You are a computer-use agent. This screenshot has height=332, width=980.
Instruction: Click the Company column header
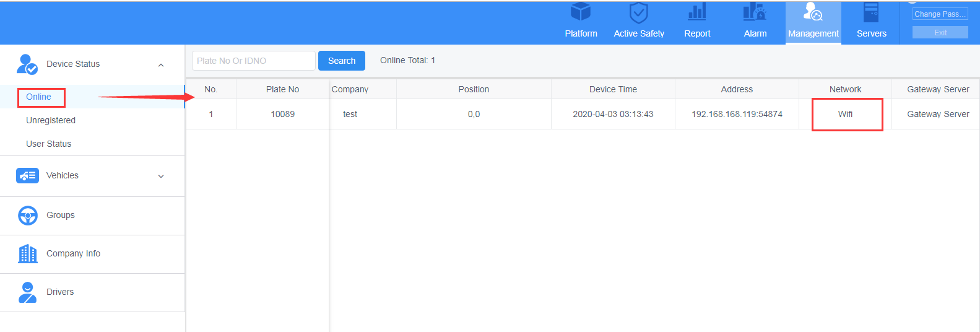pos(350,89)
